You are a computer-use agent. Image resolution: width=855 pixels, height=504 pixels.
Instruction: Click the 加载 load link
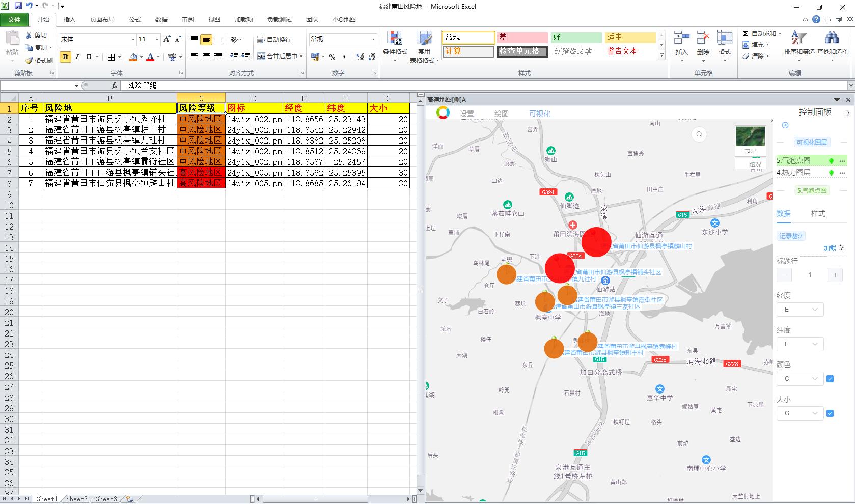click(x=830, y=248)
